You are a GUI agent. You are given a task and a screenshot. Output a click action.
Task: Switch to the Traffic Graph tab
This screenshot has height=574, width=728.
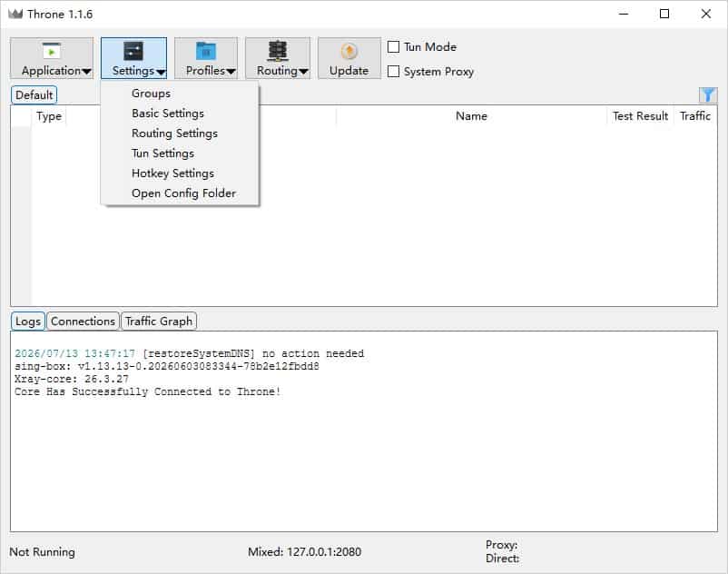tap(159, 322)
